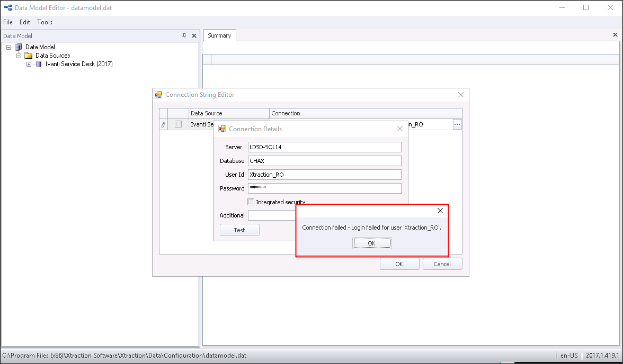The image size is (623, 364).
Task: Enable the Integrated security checkbox
Action: coord(251,202)
